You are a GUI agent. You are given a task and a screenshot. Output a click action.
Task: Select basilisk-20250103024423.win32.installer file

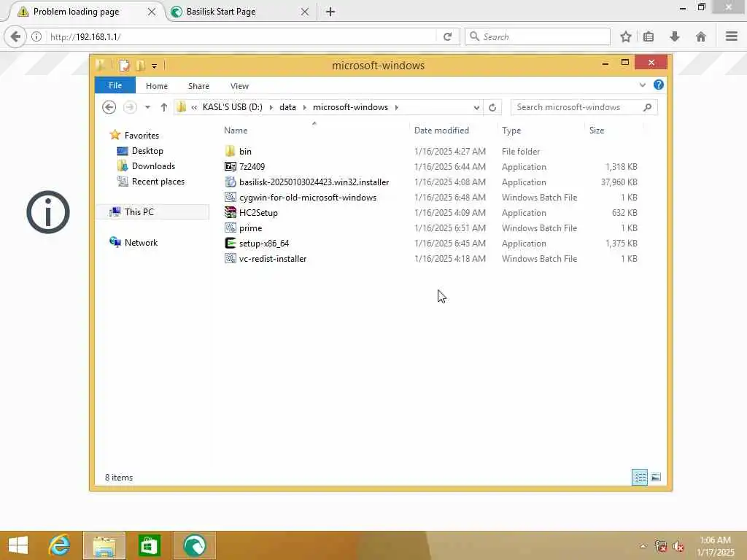click(314, 182)
